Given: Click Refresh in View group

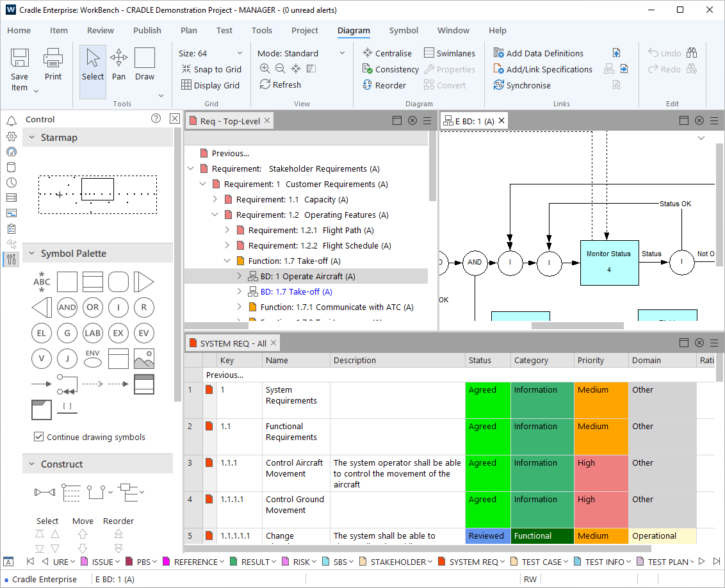Looking at the screenshot, I should 280,85.
